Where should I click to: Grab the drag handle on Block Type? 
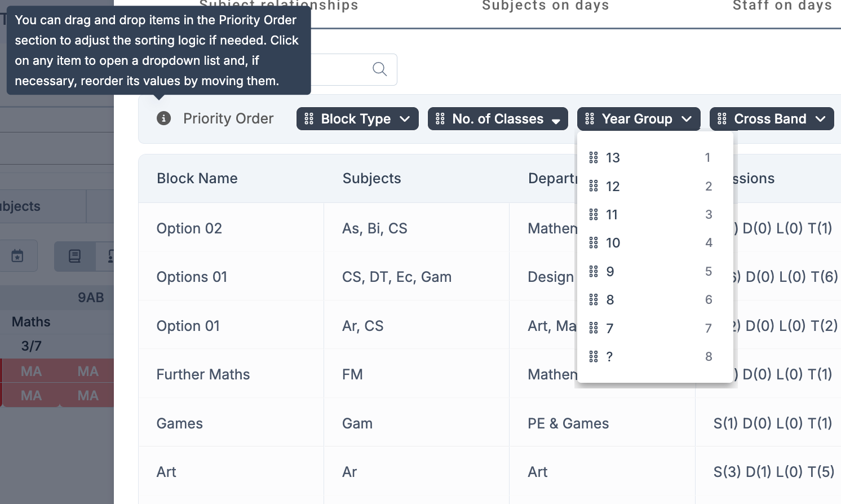click(x=309, y=119)
